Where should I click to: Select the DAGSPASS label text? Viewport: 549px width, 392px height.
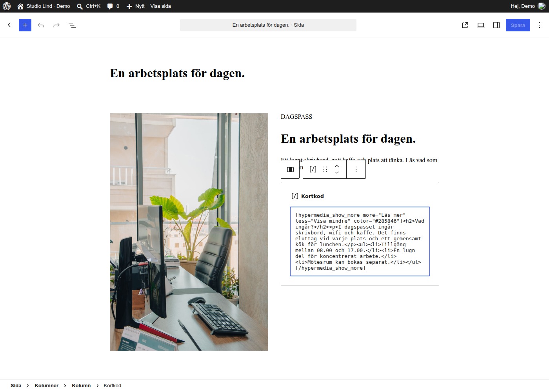[296, 117]
